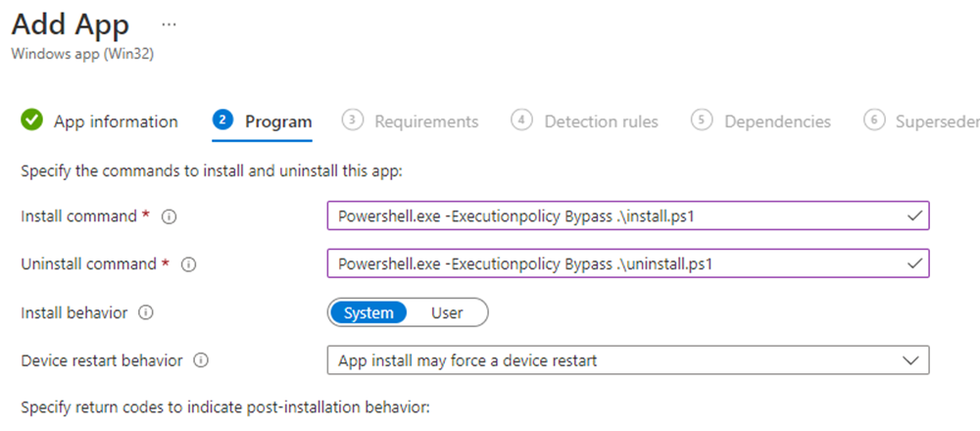Screen dimensions: 980x431
Task: Set install behavior to User
Action: 447,313
